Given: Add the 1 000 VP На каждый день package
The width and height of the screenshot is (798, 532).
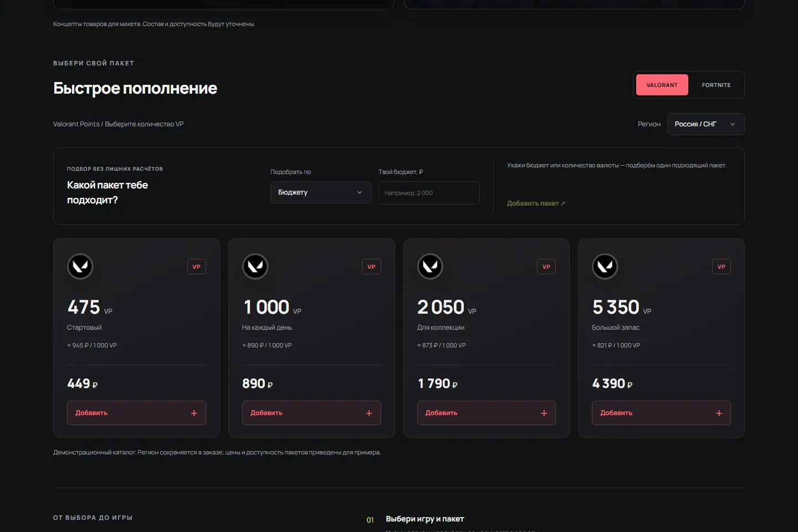Looking at the screenshot, I should pos(311,413).
